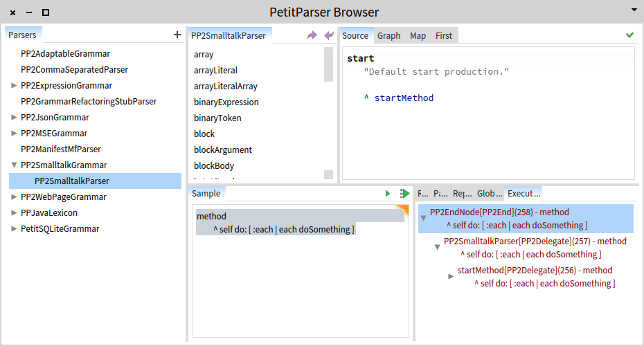Click the 'start' method name in source
The width and height of the screenshot is (644, 346).
pyautogui.click(x=361, y=58)
